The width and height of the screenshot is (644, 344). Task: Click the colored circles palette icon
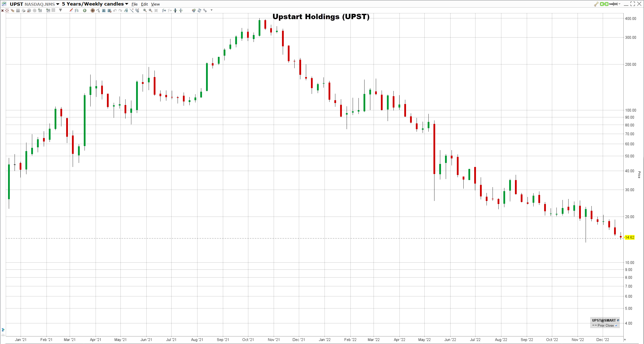point(194,10)
